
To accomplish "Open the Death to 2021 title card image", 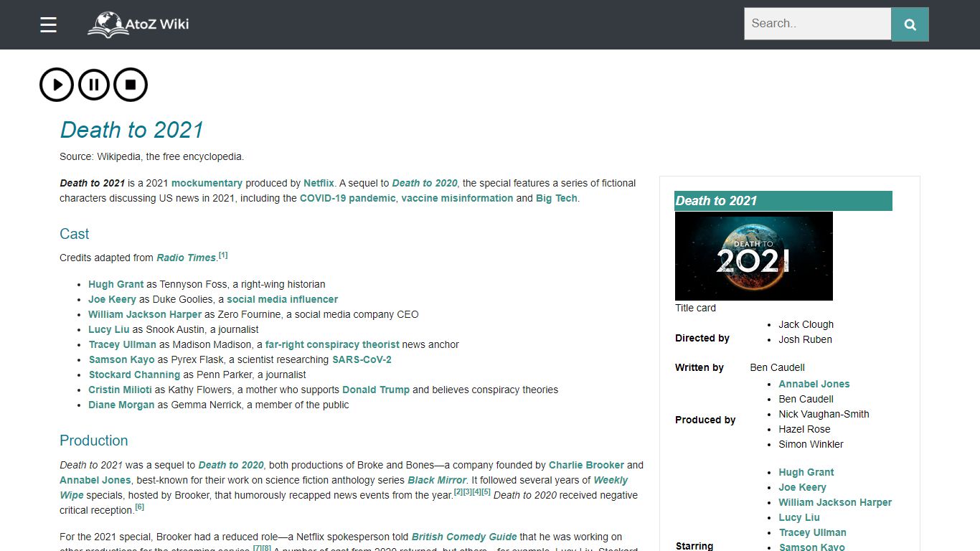I will coord(753,256).
